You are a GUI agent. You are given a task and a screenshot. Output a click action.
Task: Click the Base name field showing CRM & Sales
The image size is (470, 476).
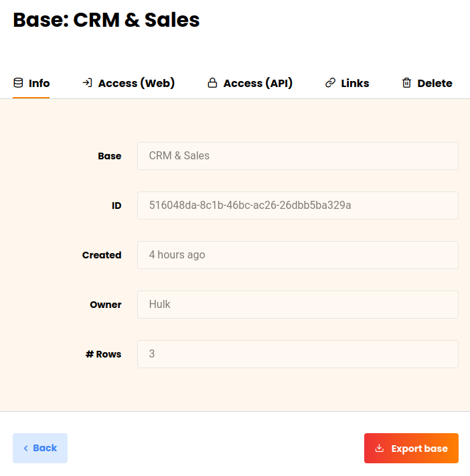tap(297, 156)
